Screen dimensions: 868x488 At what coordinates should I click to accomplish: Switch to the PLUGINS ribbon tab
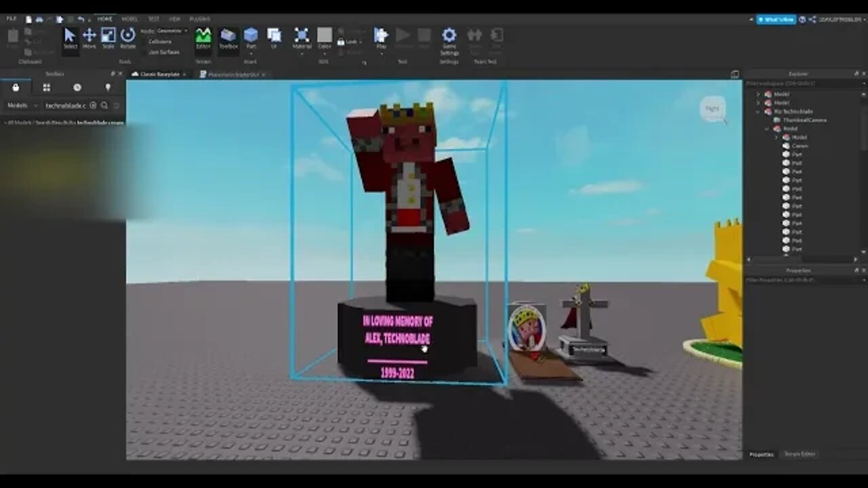200,19
